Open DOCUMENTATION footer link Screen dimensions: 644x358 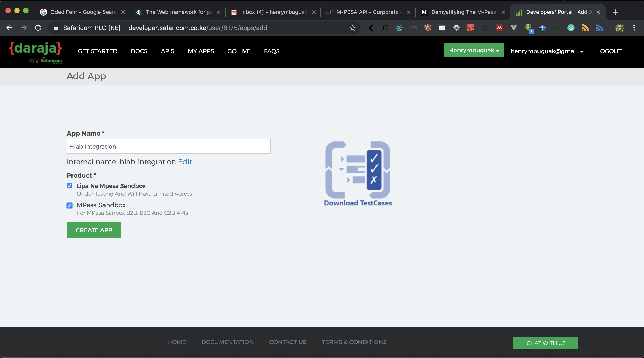[228, 342]
